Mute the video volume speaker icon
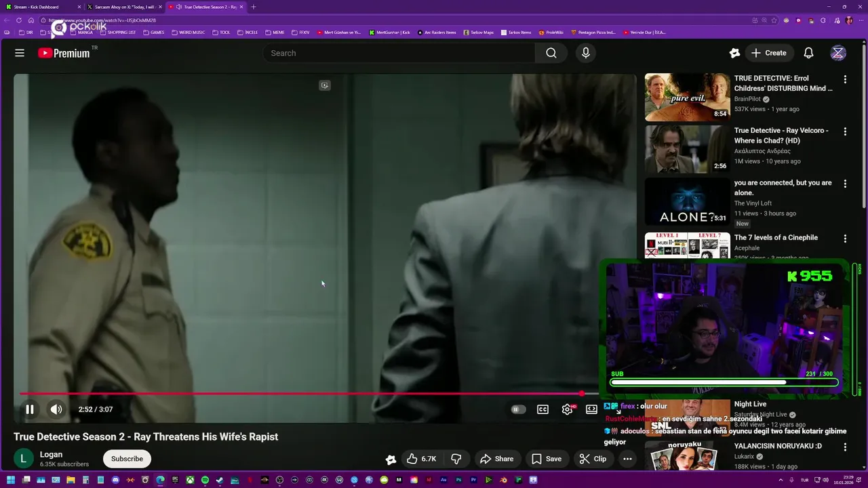Screen dimensions: 868x488 click(56, 409)
